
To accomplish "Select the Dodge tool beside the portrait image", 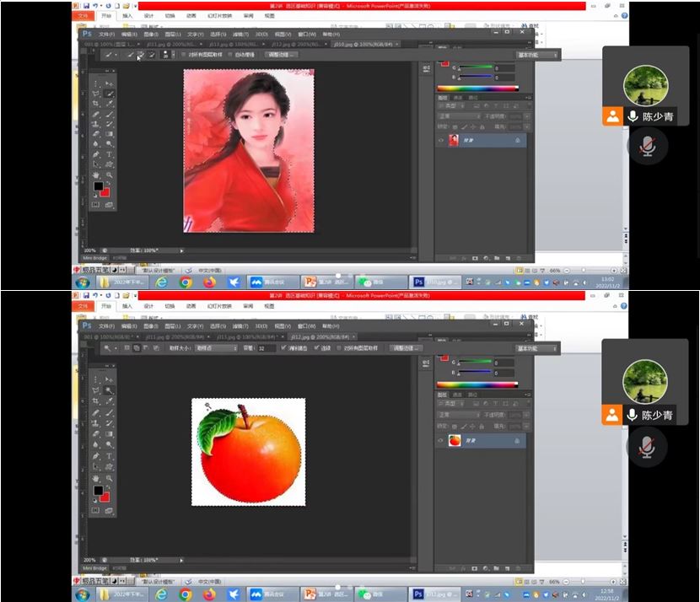I will coord(109,143).
